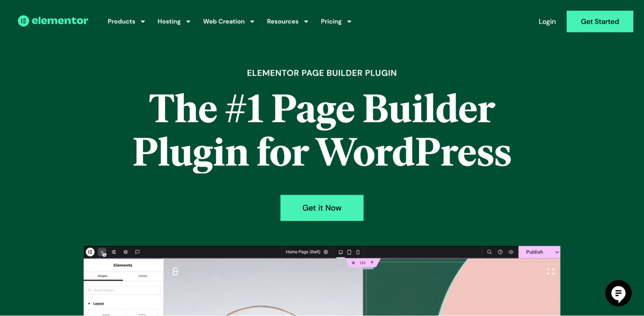Toggle the preview eye icon
The height and width of the screenshot is (316, 644).
point(511,252)
